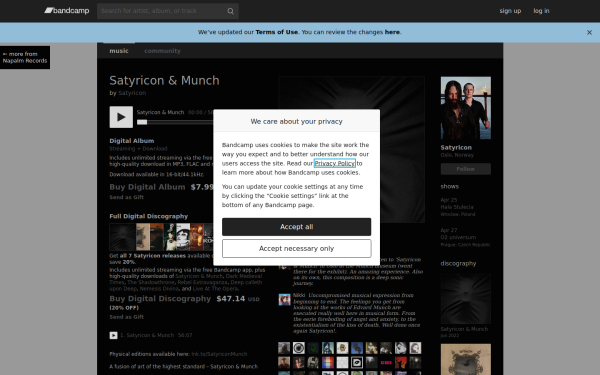Open the Apr 25 Hala Stulecia show
Image resolution: width=600 pixels, height=375 pixels.
(x=458, y=207)
